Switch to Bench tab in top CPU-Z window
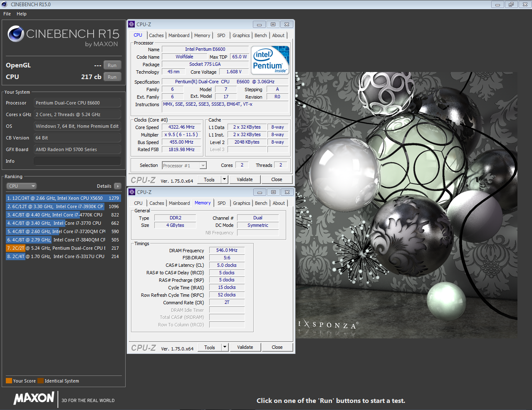Image resolution: width=532 pixels, height=410 pixels. pos(261,35)
